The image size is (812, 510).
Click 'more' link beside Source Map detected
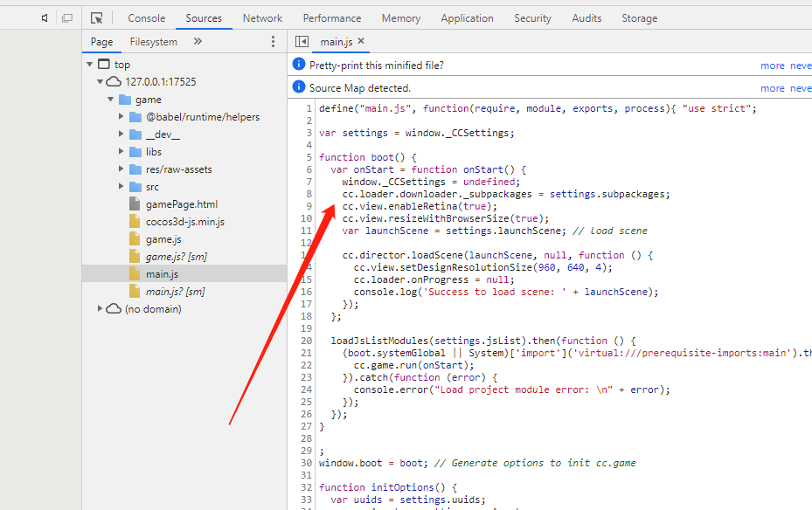tap(772, 88)
